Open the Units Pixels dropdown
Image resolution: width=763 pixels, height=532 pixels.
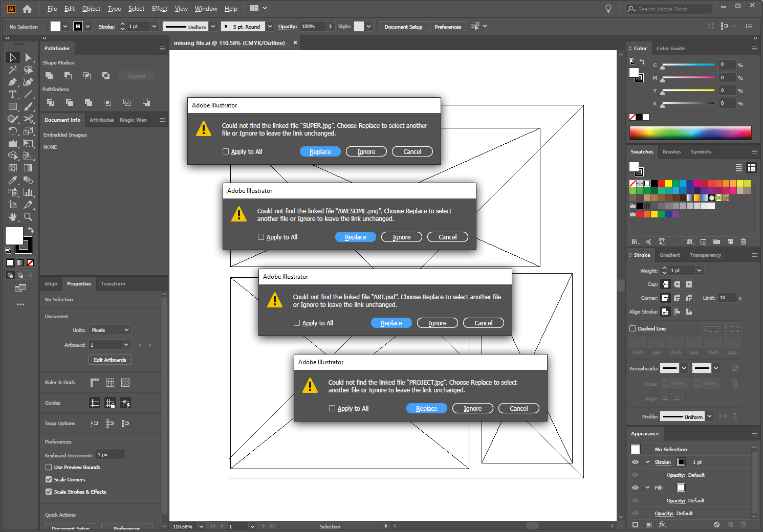pos(110,330)
